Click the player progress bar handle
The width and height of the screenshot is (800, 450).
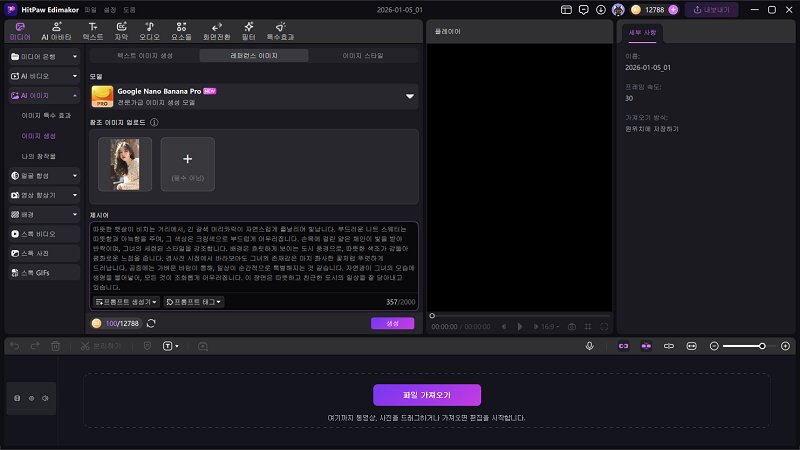point(432,316)
